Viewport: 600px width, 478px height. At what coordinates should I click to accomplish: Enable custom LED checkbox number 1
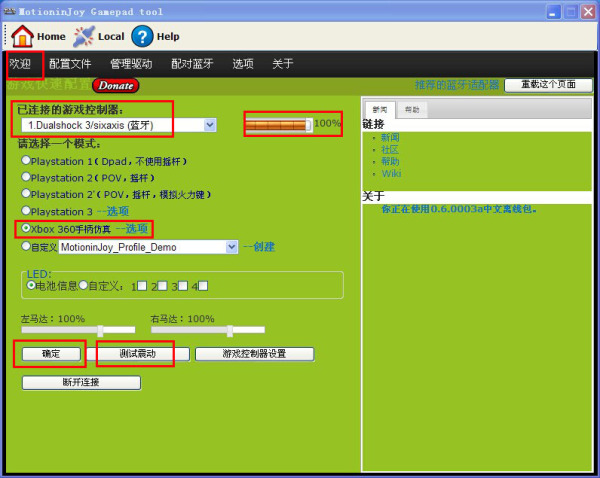click(143, 286)
